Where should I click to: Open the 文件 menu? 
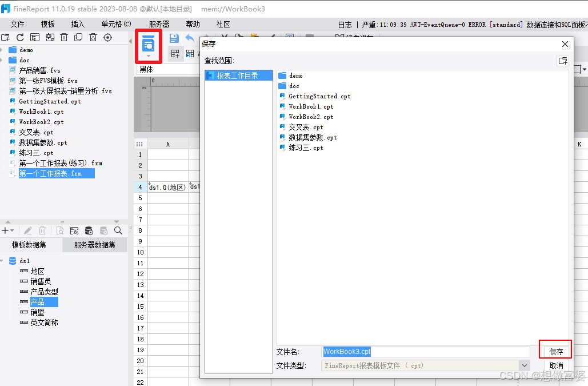point(17,25)
